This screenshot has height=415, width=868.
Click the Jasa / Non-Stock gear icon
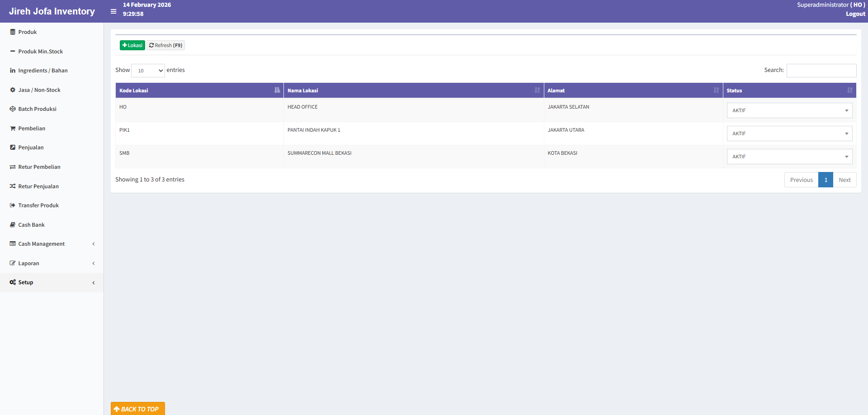13,90
